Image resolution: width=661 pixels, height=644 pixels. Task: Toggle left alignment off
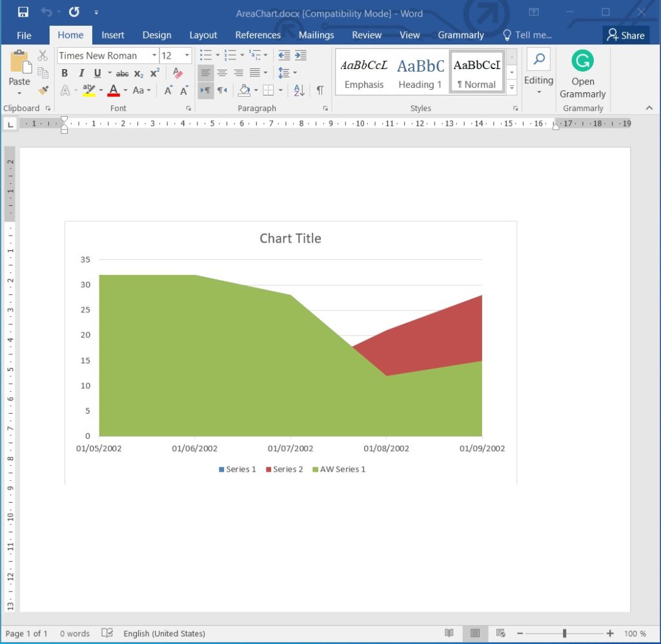point(205,72)
